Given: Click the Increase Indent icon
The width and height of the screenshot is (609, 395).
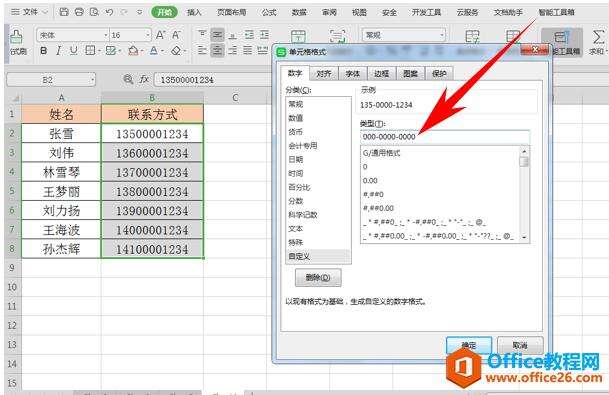Looking at the screenshot, I should [264, 35].
